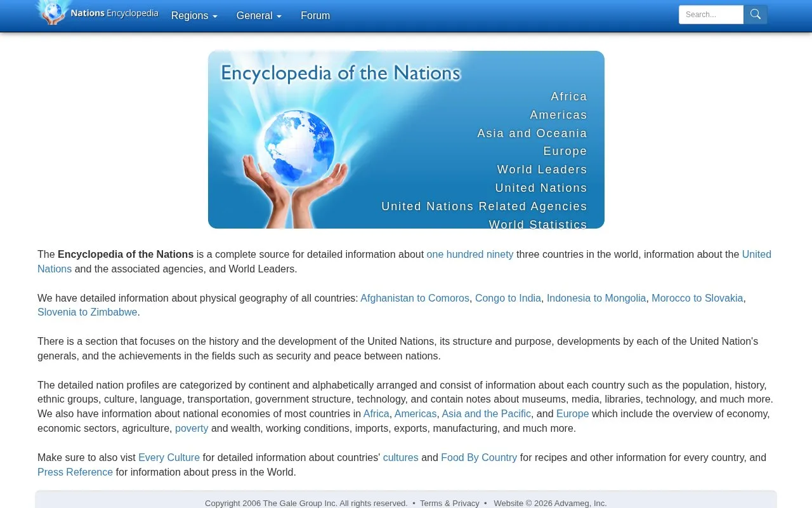Open the United Nations paragraph link
812x508 pixels.
click(x=757, y=255)
